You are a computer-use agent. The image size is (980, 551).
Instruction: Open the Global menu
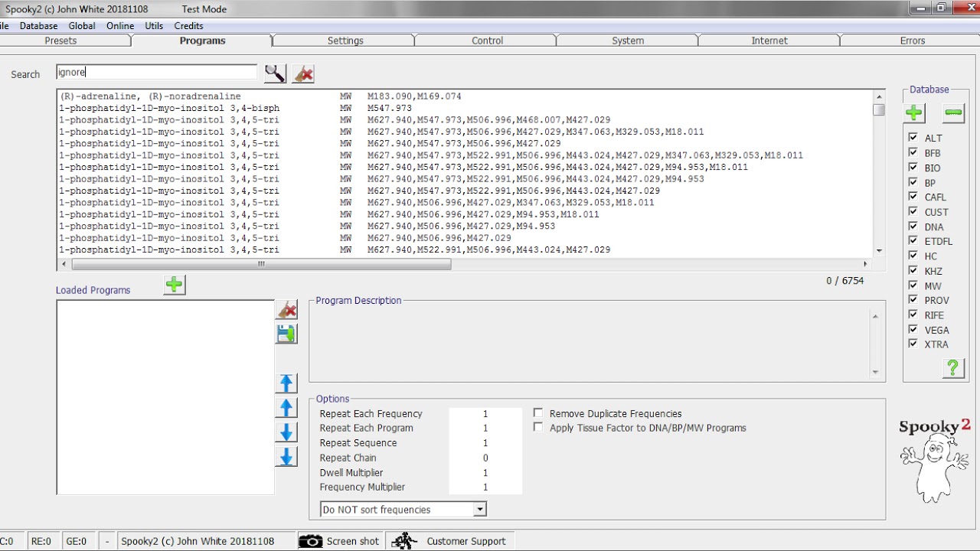(x=82, y=25)
